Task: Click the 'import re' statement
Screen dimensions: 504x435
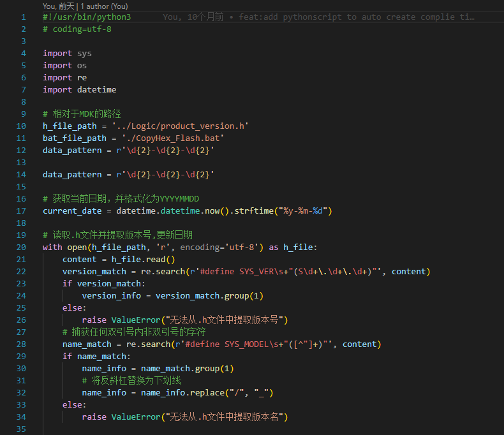Action: [x=64, y=78]
